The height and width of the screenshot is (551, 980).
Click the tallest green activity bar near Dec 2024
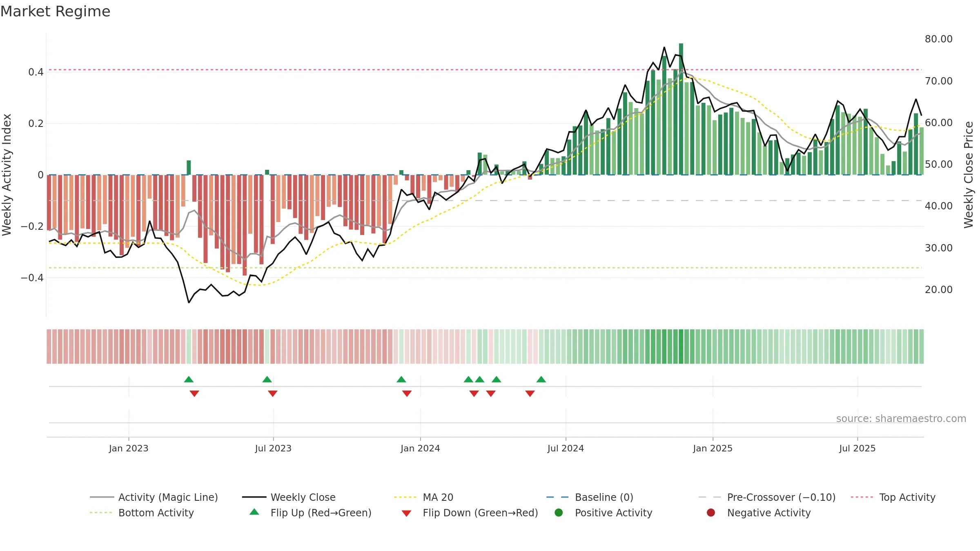point(681,109)
